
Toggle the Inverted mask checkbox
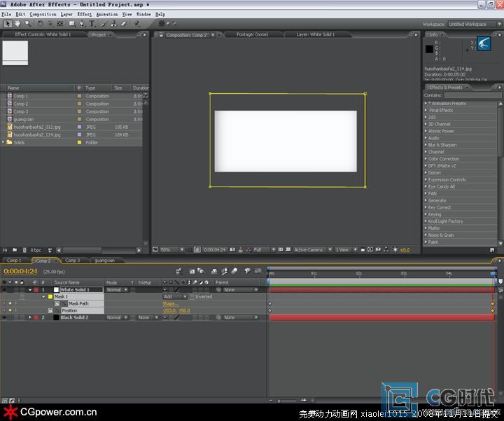[192, 297]
